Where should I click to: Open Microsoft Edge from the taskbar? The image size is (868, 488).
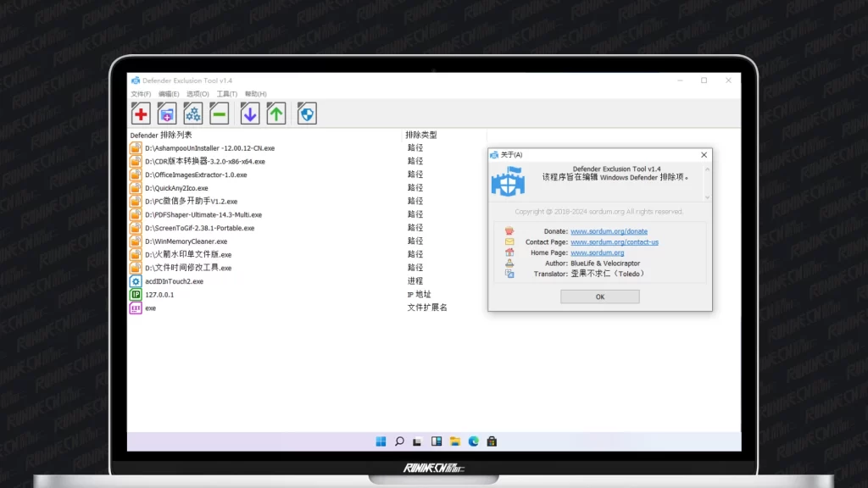[x=474, y=441]
